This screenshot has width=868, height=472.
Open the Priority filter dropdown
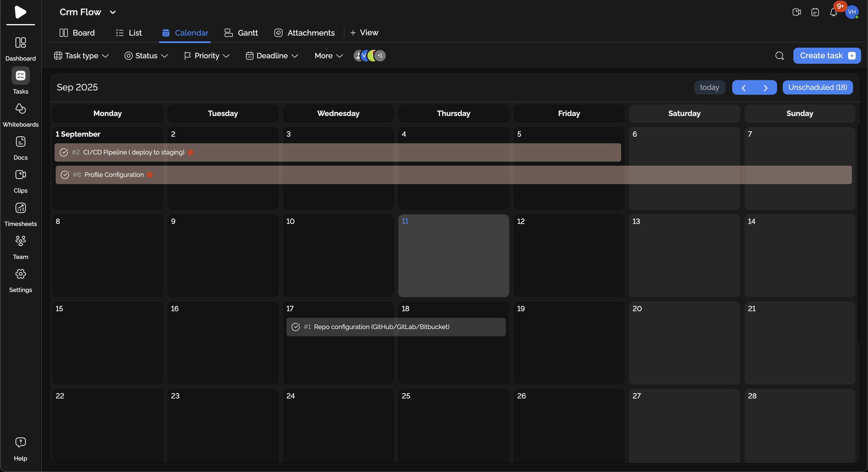207,56
